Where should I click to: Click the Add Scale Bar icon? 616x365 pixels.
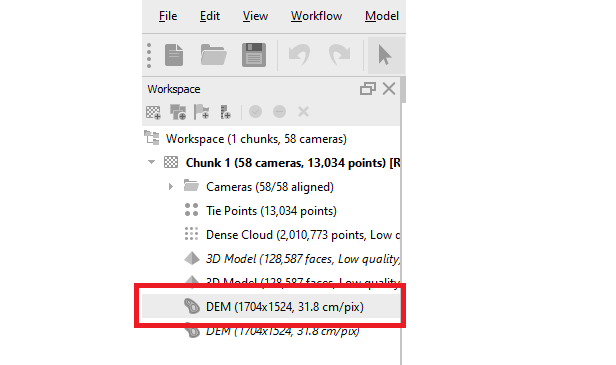(226, 112)
